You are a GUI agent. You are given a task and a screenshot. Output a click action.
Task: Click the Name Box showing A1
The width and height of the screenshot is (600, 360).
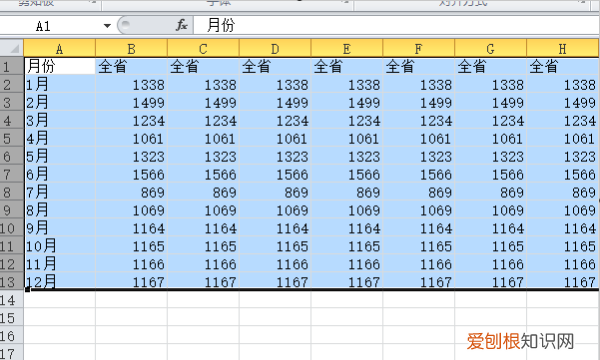coord(51,26)
